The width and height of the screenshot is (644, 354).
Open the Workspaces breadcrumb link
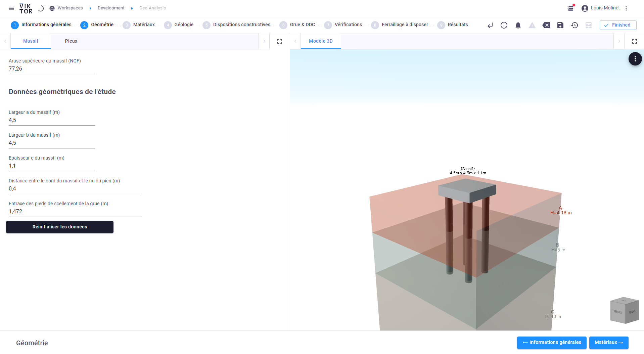(70, 8)
